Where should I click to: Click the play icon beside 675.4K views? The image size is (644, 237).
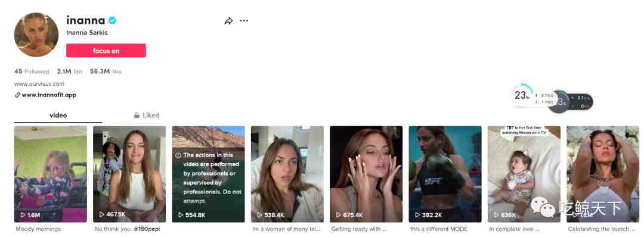point(339,215)
